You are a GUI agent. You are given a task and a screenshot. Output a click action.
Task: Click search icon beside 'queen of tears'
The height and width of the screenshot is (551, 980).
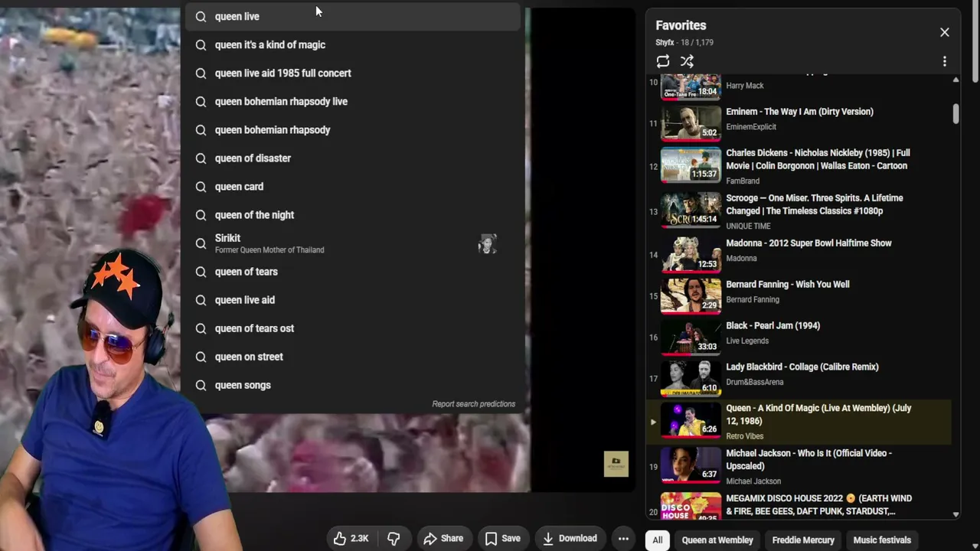pos(201,272)
